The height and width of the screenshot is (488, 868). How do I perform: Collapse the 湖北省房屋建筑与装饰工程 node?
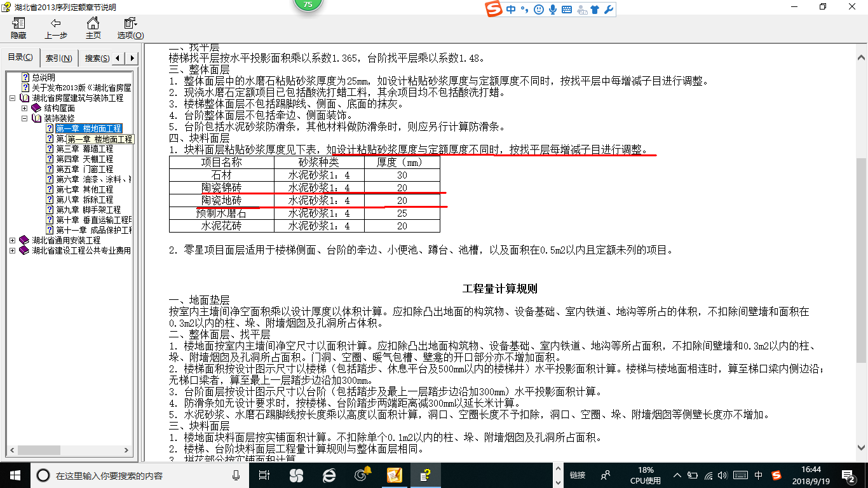(13, 98)
